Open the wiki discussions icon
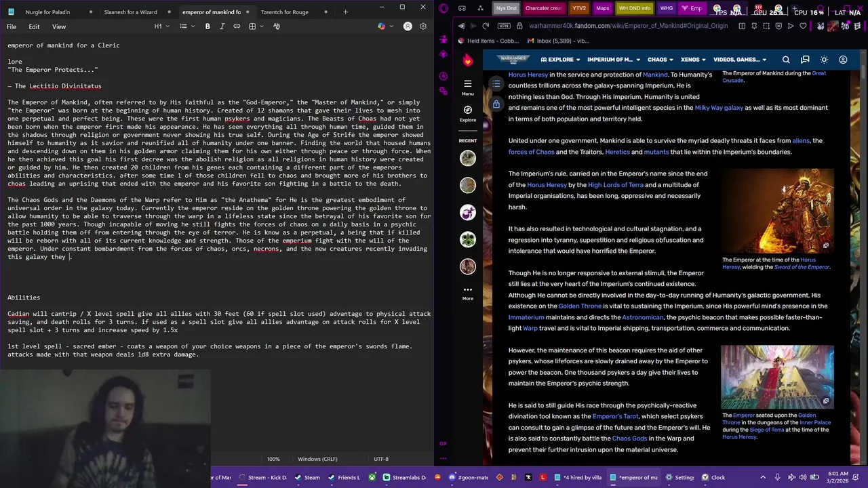This screenshot has height=488, width=868. click(805, 60)
